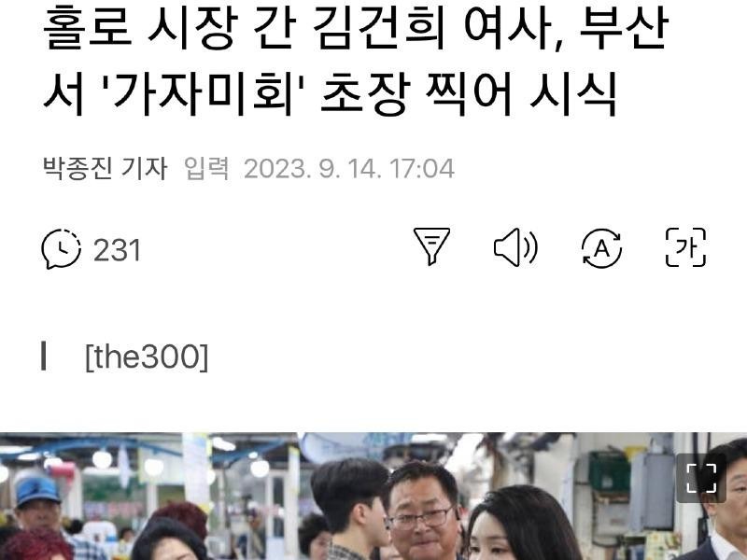Select the 231 comment count
The height and width of the screenshot is (560, 747).
point(118,250)
